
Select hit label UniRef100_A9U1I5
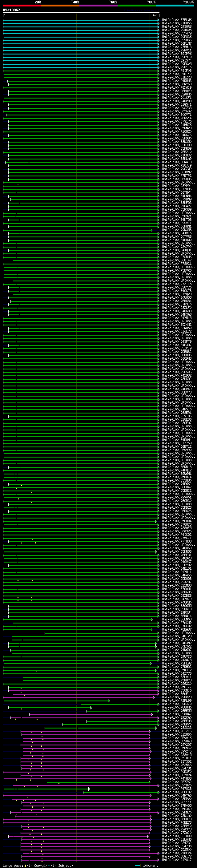tap(177, 67)
